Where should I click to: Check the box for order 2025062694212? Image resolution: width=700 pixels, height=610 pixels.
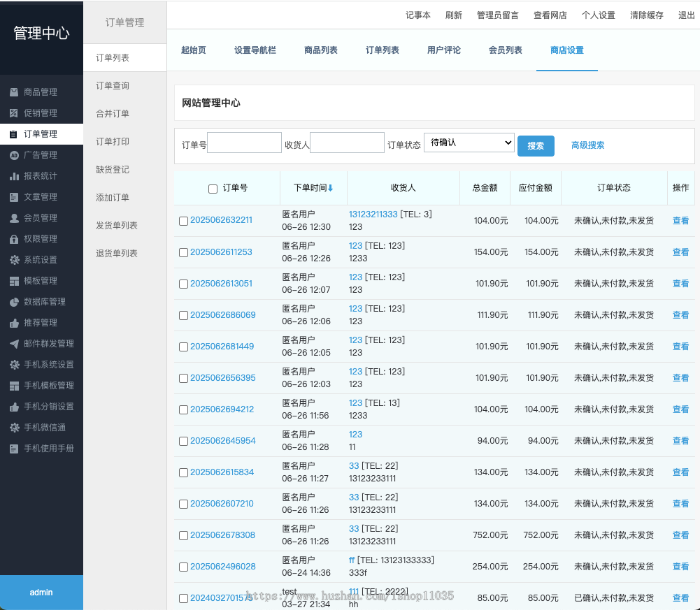pyautogui.click(x=183, y=409)
